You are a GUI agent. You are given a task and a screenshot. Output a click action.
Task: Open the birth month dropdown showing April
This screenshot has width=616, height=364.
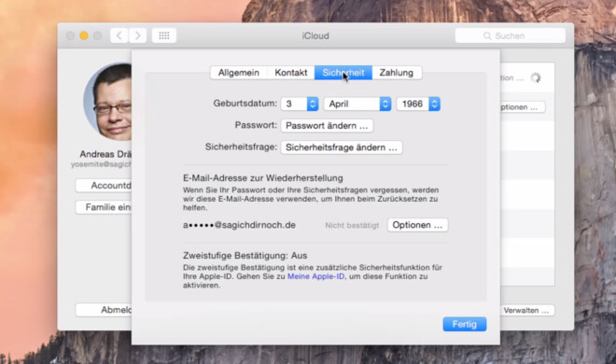coord(357,104)
